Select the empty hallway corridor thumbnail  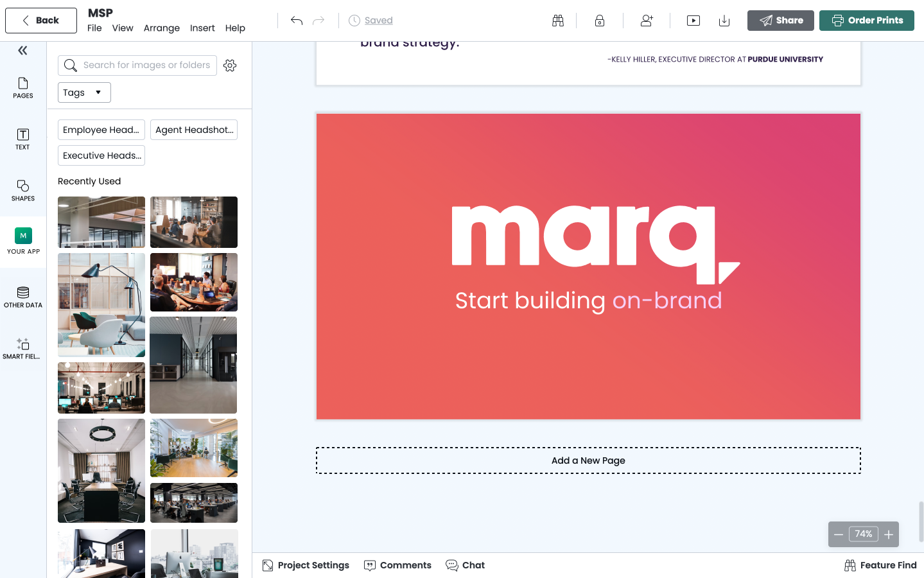pyautogui.click(x=193, y=365)
